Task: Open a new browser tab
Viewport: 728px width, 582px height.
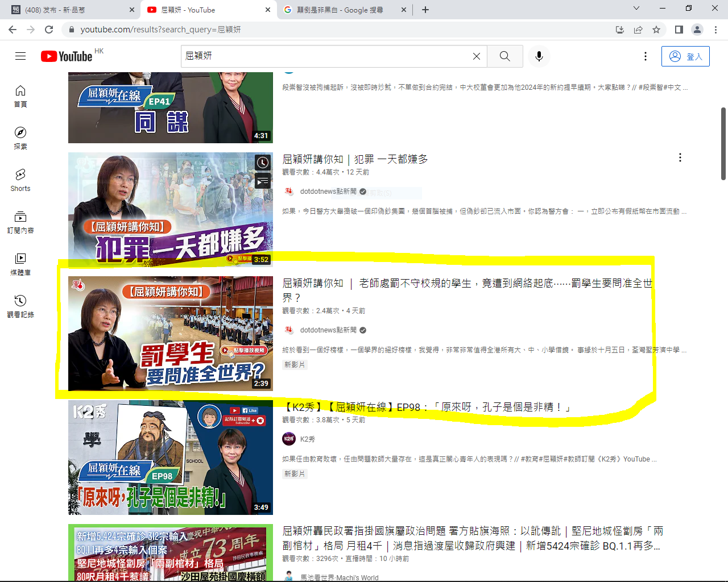Action: pos(425,10)
